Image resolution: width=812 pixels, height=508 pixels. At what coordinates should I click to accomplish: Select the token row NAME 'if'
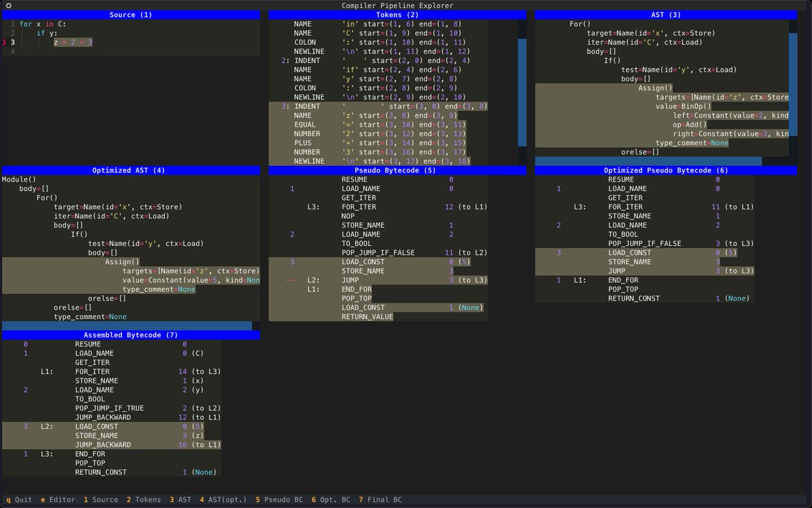point(377,70)
